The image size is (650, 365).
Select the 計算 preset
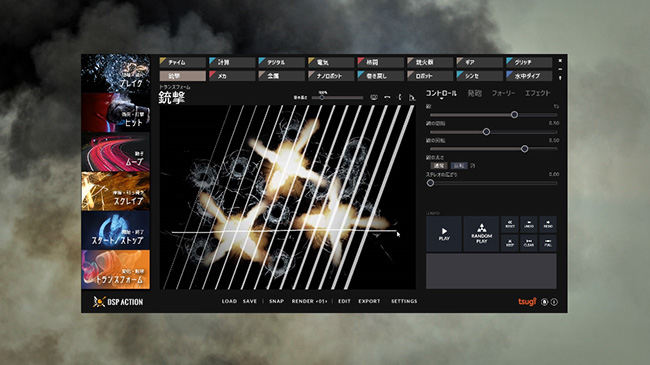(232, 62)
